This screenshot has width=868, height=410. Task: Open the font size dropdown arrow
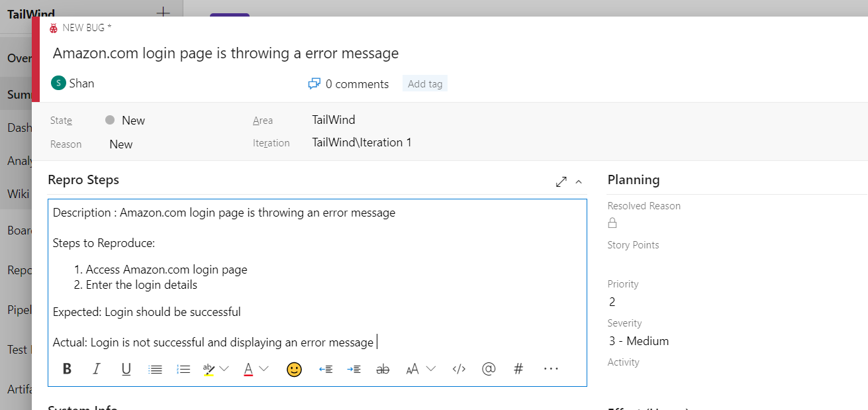[431, 369]
